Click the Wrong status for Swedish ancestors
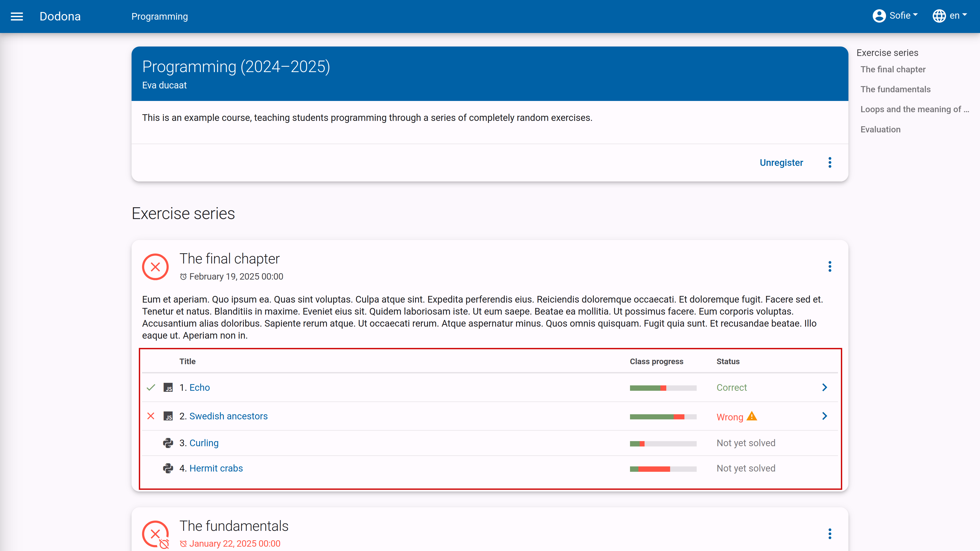This screenshot has height=551, width=980. pos(730,417)
